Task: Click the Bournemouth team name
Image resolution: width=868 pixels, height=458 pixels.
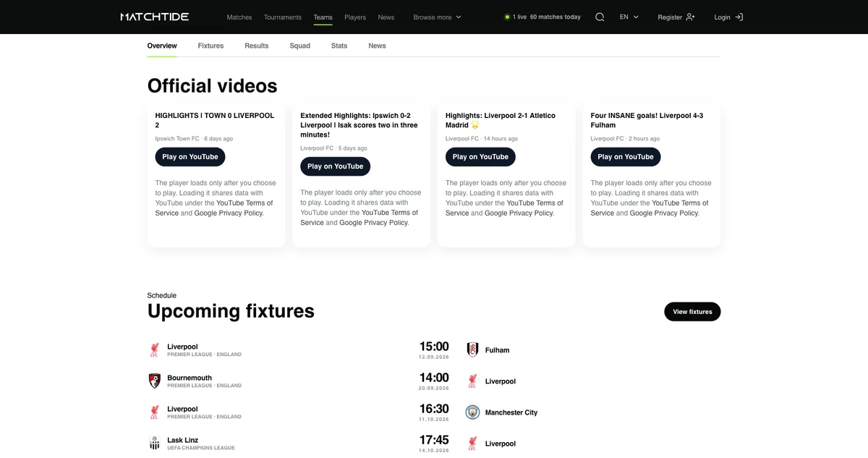Action: pos(190,378)
